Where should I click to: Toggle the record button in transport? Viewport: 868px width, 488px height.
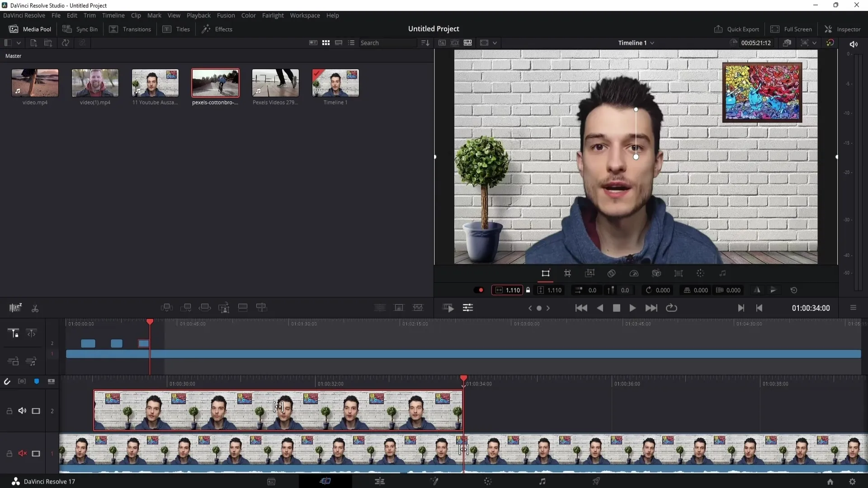(538, 308)
